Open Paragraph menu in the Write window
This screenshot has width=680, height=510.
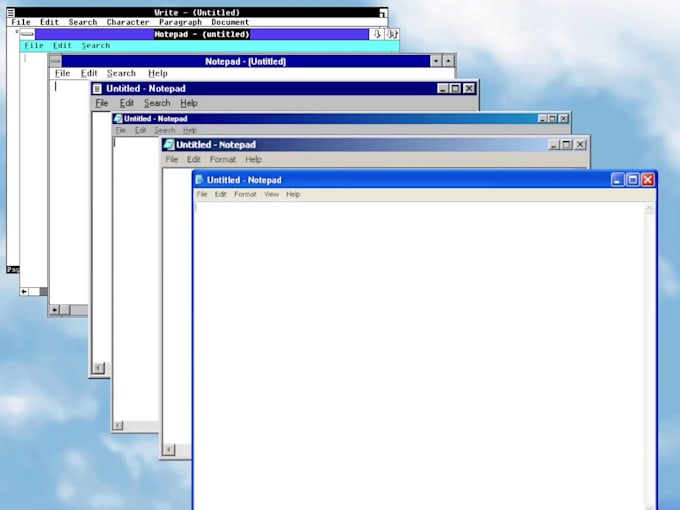[180, 22]
